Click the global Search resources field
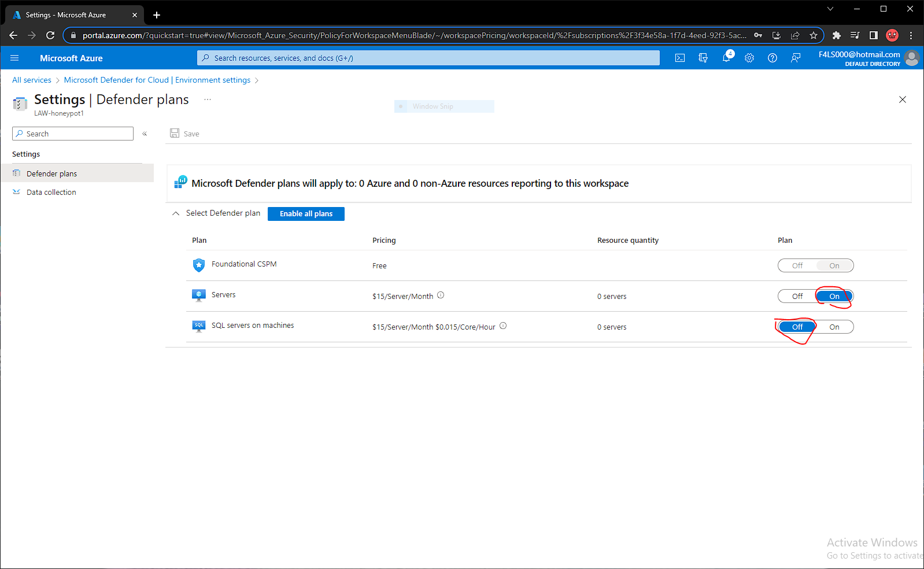 [x=428, y=58]
